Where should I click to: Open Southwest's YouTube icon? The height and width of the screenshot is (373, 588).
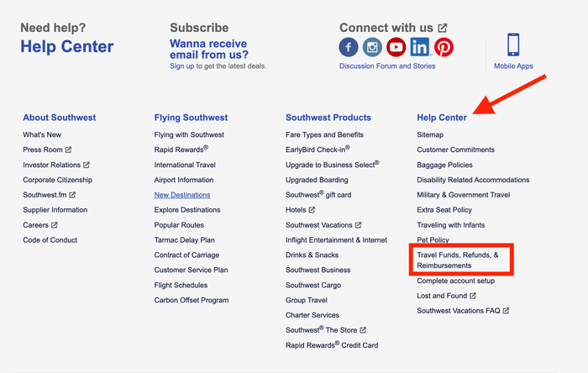(x=396, y=47)
